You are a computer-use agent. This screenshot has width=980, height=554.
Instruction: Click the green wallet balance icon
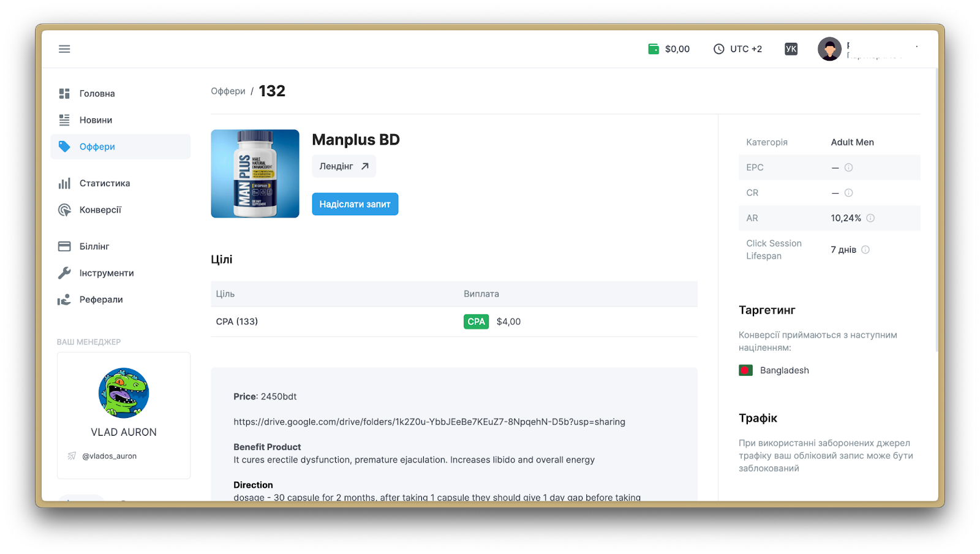pos(654,49)
